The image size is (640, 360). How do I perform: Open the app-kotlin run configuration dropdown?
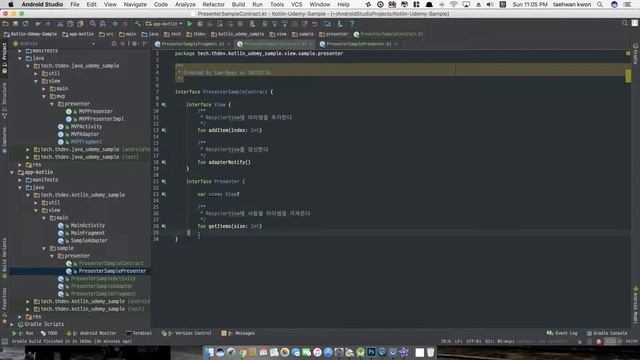tap(163, 24)
